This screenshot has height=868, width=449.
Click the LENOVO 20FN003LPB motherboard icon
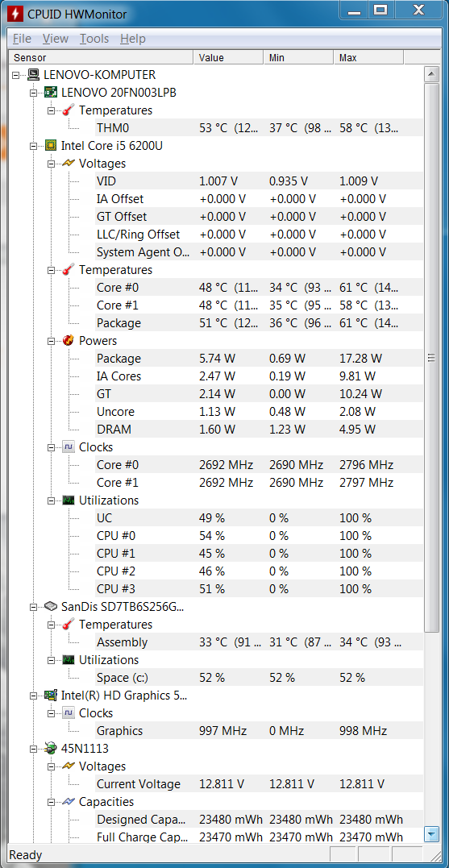pyautogui.click(x=51, y=93)
